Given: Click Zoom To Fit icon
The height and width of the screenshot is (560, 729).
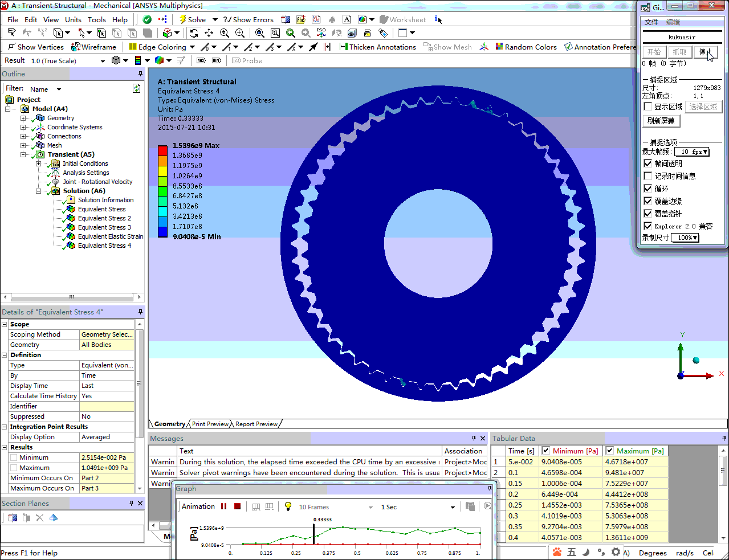Looking at the screenshot, I should click(260, 33).
